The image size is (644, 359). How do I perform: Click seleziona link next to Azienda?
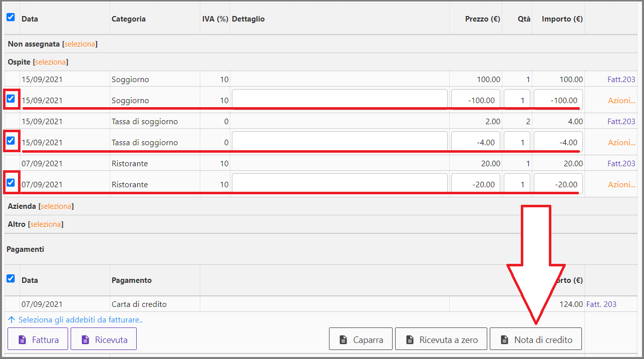pos(56,206)
